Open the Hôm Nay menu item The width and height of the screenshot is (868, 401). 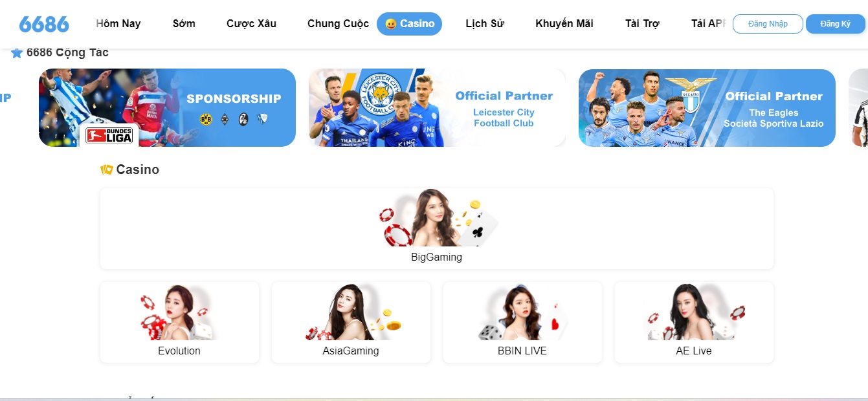pyautogui.click(x=118, y=24)
